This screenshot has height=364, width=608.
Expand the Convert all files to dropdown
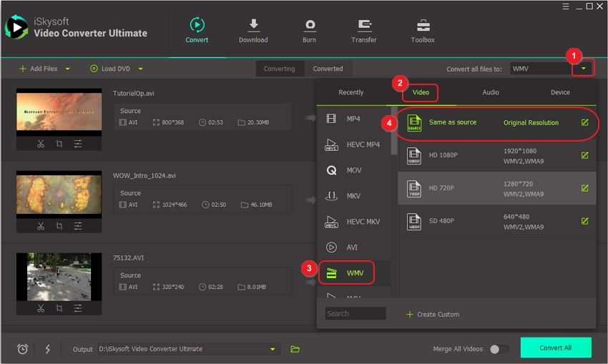click(584, 69)
